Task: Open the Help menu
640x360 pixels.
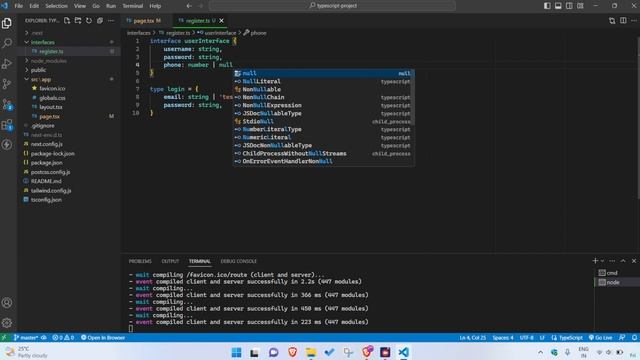Action: coord(155,6)
